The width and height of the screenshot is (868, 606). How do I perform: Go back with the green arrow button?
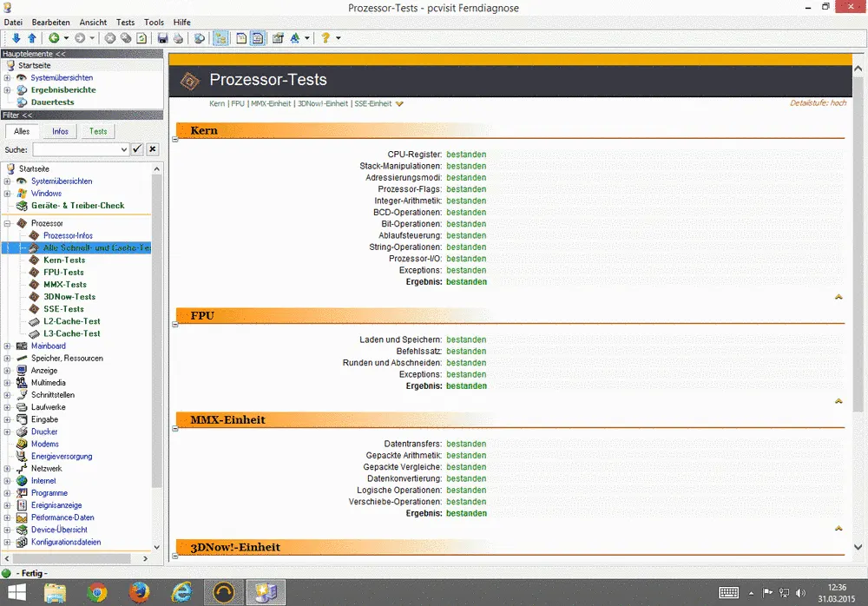point(54,37)
